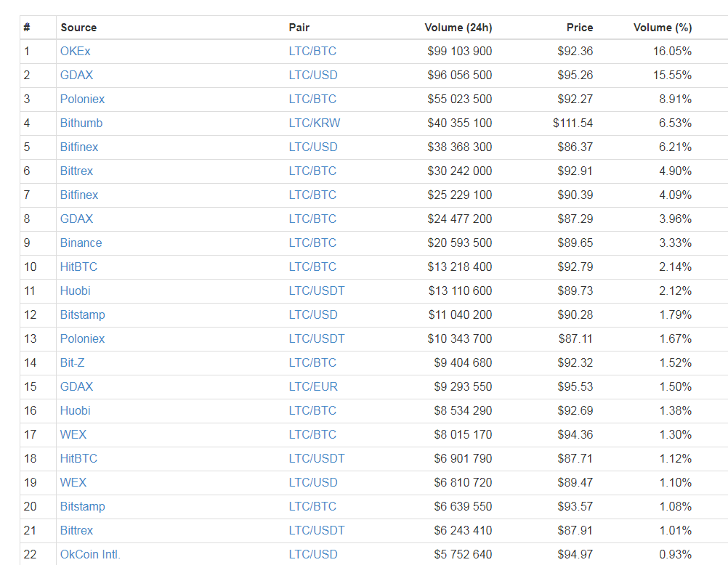The height and width of the screenshot is (565, 728).
Task: Open Bittrex link in row 21
Action: click(76, 530)
